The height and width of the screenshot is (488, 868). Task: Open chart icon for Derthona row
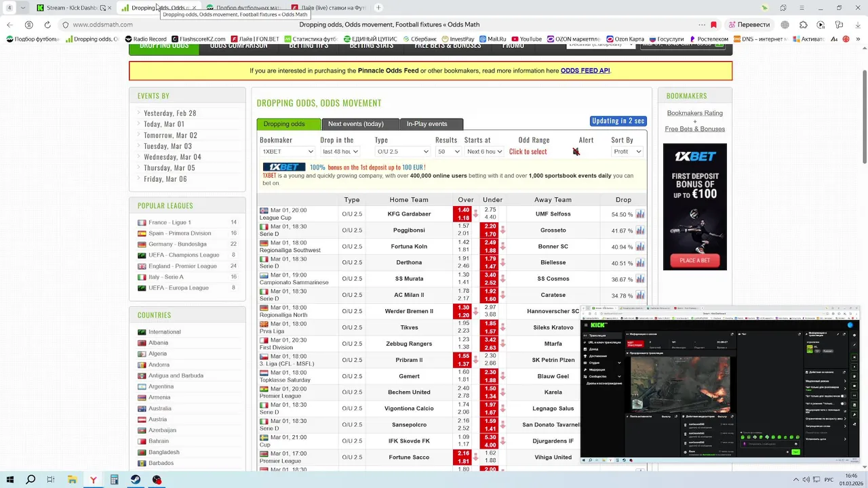tap(640, 263)
